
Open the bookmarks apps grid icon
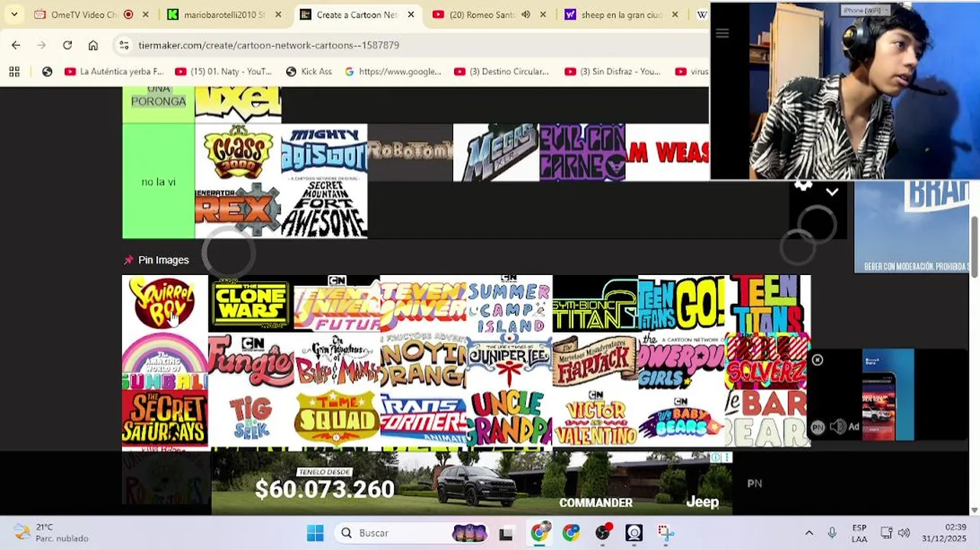pyautogui.click(x=14, y=71)
